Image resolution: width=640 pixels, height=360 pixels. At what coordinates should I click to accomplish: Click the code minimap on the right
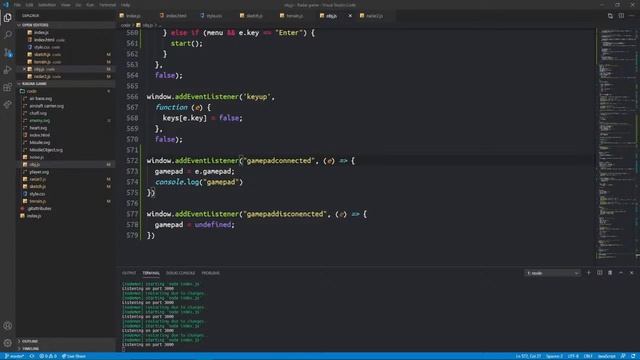click(617, 143)
